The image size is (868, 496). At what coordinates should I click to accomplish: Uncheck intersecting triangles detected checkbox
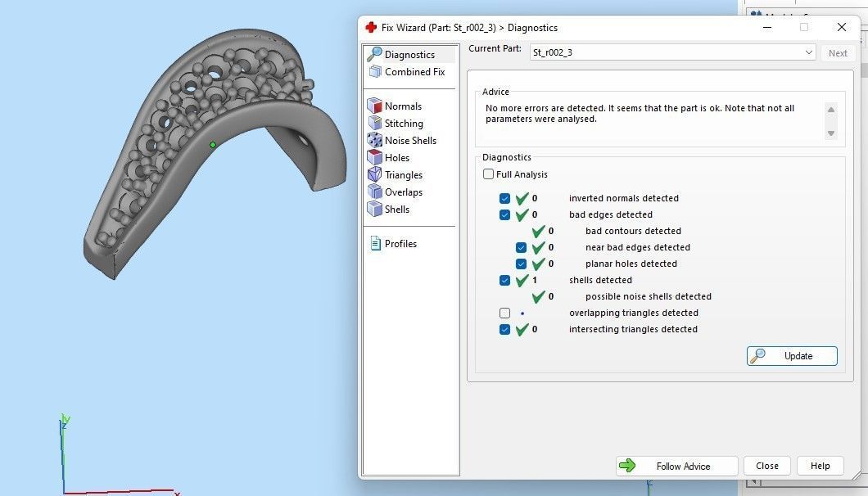504,329
